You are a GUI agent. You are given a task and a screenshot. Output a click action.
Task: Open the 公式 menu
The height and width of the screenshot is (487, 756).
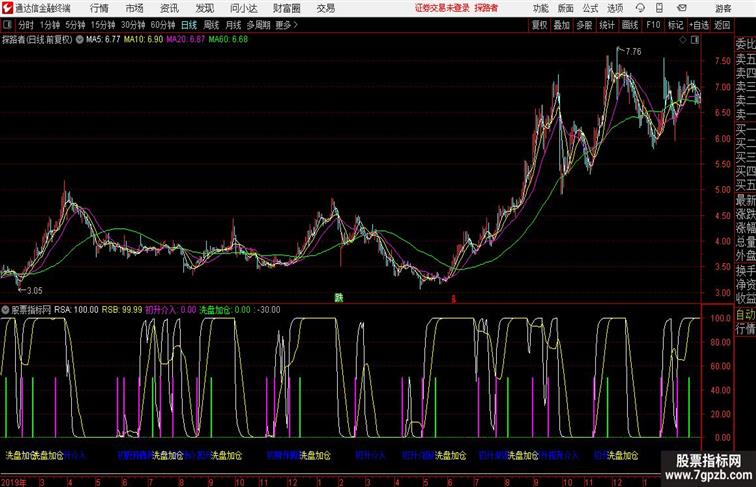pos(590,8)
